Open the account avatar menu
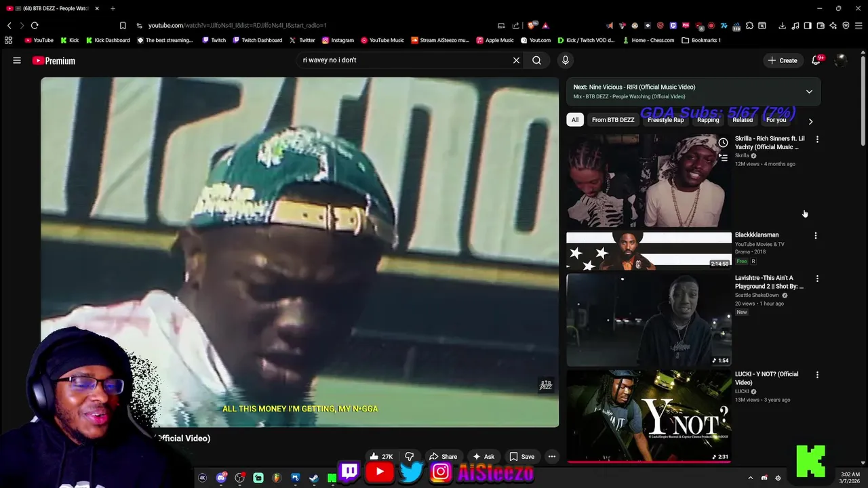Screen dimensions: 868x488 (841, 60)
